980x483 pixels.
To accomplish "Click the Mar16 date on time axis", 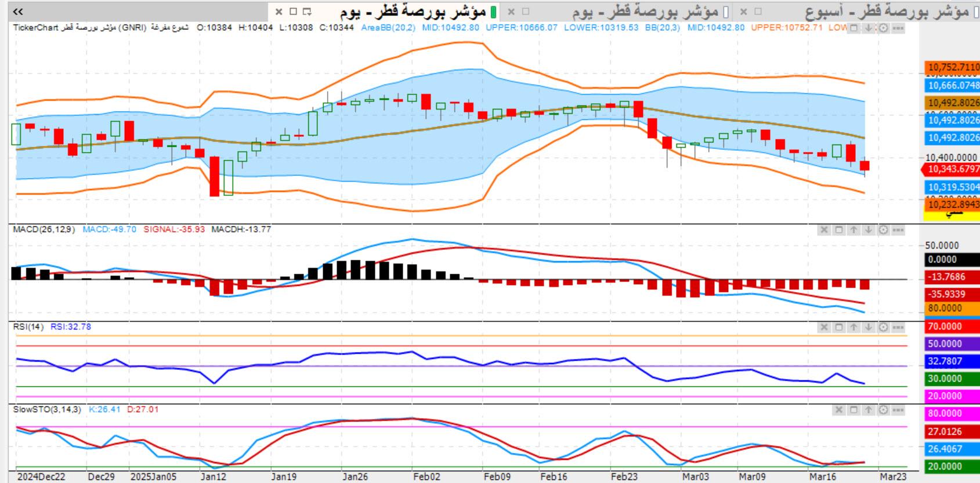I will click(823, 477).
